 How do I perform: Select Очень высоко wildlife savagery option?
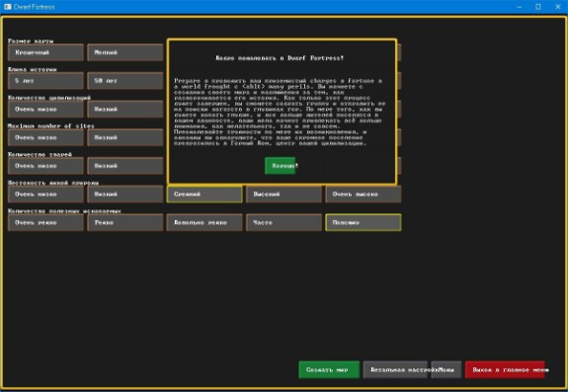click(364, 194)
